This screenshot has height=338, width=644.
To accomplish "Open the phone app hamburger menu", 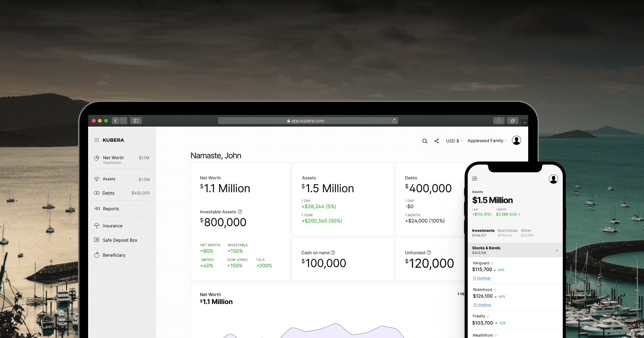I will 475,178.
